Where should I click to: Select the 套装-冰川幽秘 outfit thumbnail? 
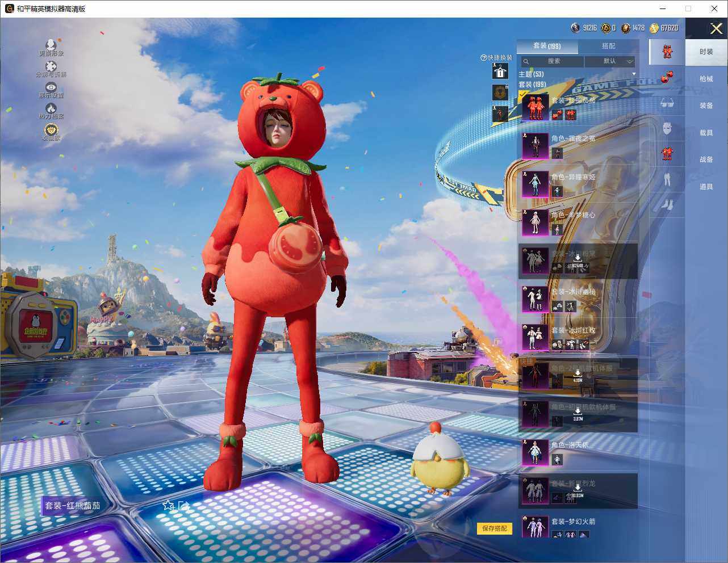(x=535, y=299)
